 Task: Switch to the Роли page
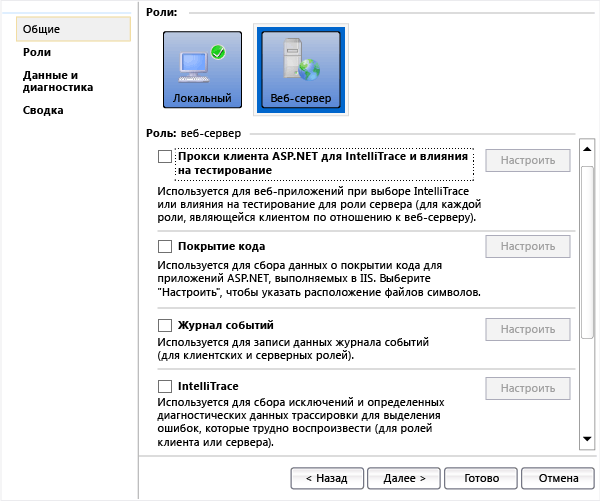[x=37, y=52]
